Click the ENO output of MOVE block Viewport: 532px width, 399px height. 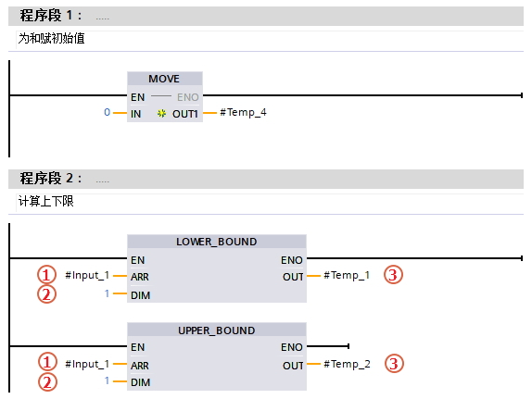click(x=187, y=97)
